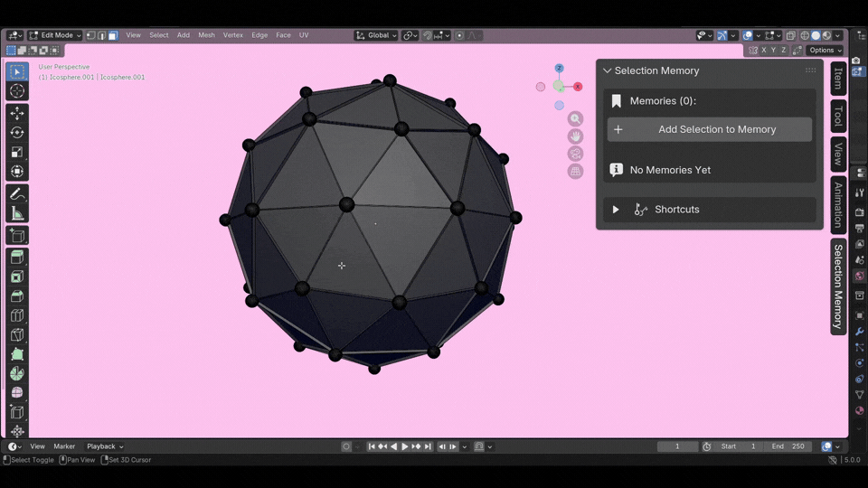This screenshot has height=488, width=868.
Task: Open viewport shading options dropdown arrow
Action: pyautogui.click(x=838, y=35)
